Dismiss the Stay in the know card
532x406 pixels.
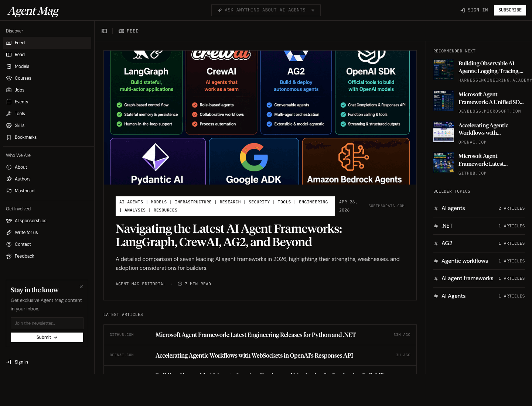tap(81, 287)
